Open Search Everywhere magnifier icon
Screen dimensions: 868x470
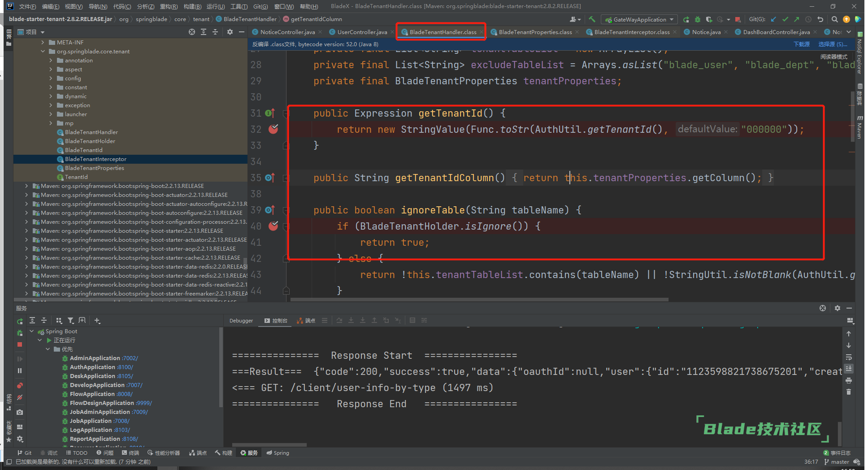(x=834, y=19)
